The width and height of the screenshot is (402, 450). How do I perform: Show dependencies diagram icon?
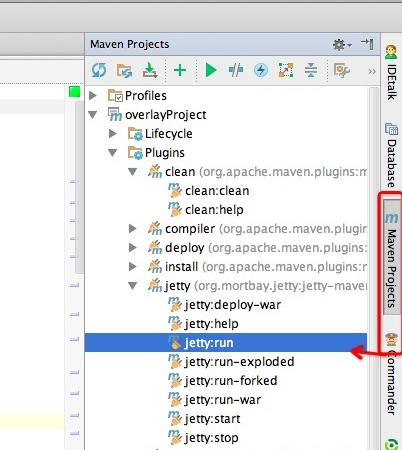coord(286,70)
